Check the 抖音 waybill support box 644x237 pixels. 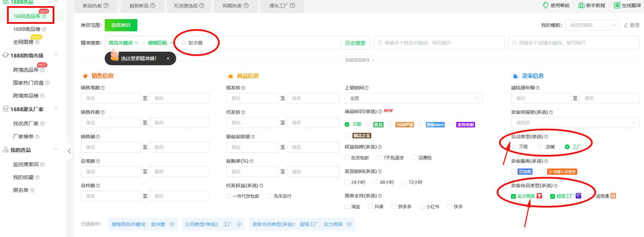pyautogui.click(x=370, y=207)
